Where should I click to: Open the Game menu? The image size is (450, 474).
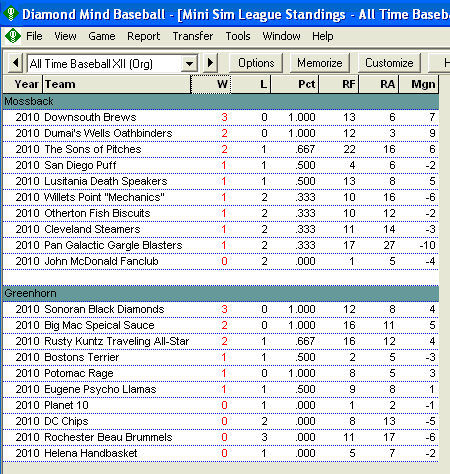click(102, 36)
